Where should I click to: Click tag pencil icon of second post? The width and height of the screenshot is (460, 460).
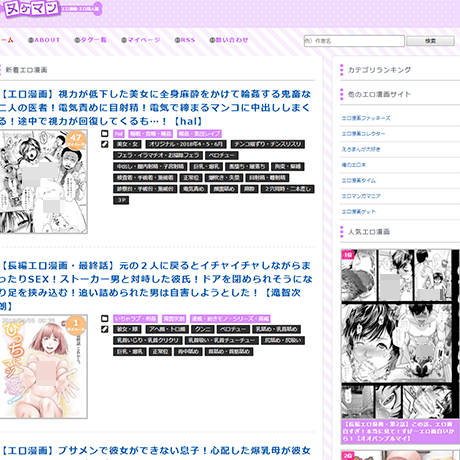click(x=105, y=329)
